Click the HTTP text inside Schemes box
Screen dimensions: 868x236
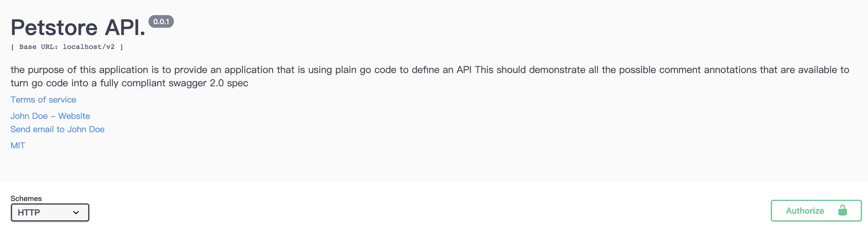(29, 212)
